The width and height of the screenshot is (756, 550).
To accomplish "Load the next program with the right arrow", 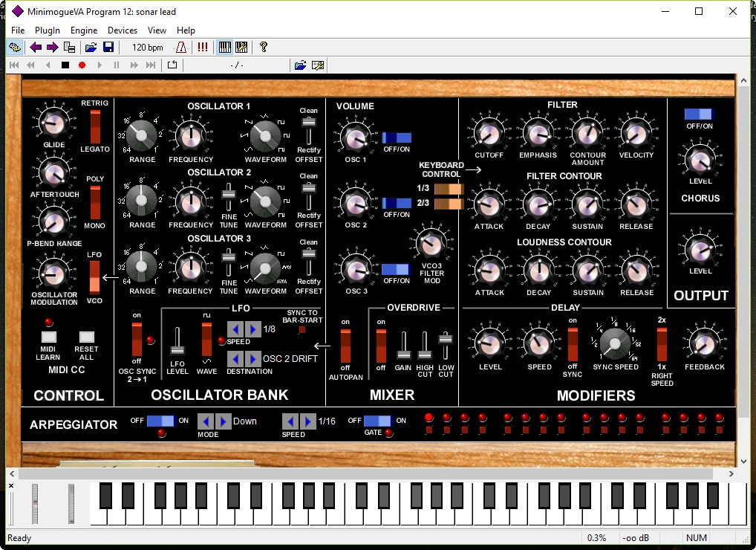I will (x=52, y=48).
